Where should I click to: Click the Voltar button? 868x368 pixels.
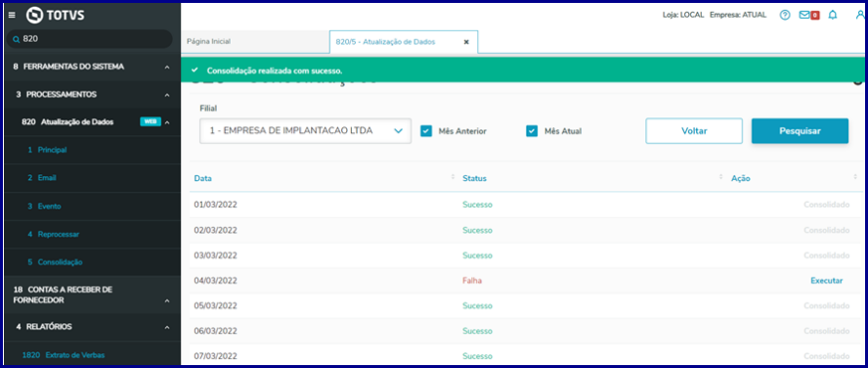point(694,131)
